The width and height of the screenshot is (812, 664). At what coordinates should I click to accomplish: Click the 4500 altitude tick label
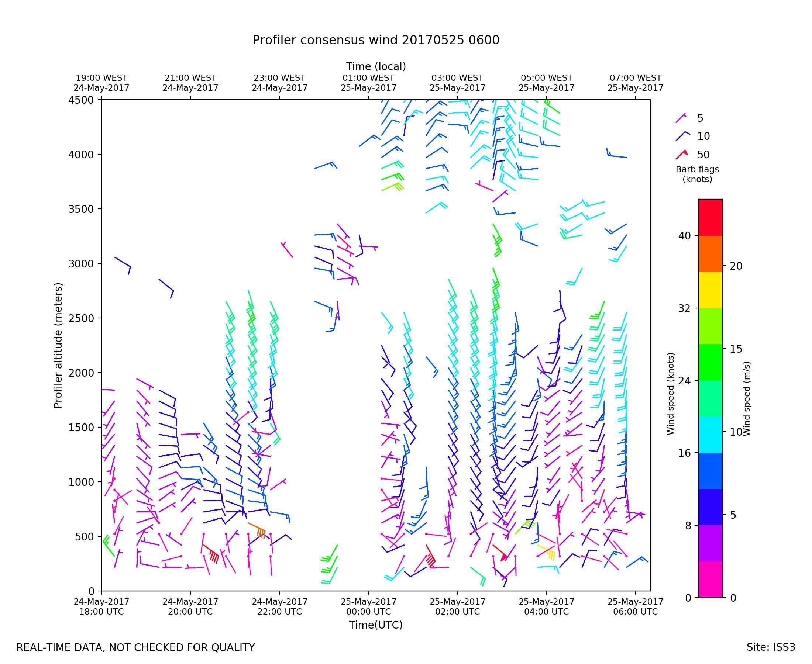point(81,100)
